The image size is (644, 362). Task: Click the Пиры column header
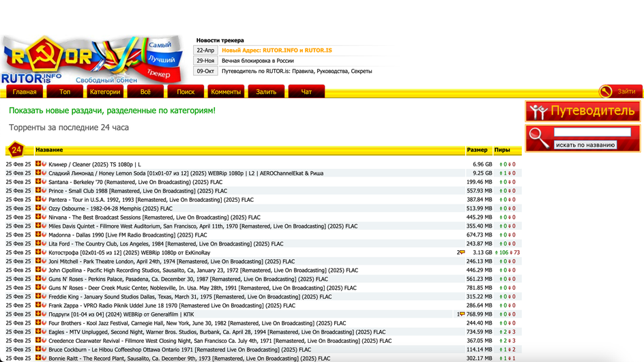point(502,150)
